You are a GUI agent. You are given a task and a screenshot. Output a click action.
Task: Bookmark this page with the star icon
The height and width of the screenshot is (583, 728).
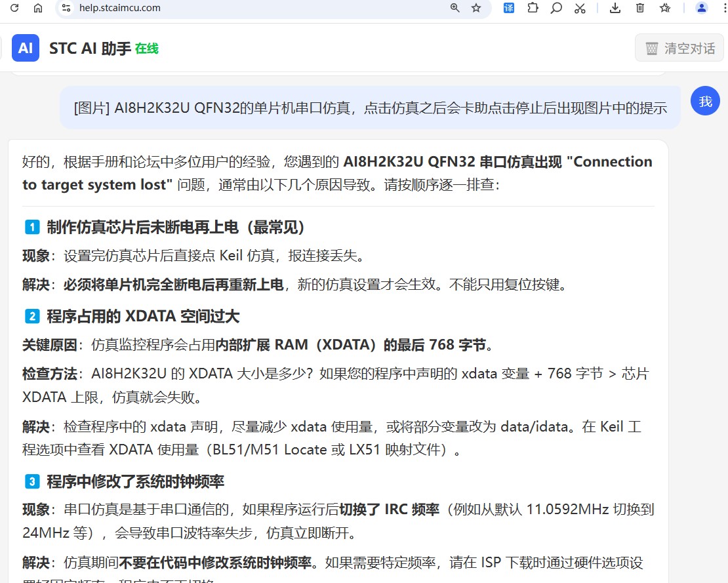476,8
